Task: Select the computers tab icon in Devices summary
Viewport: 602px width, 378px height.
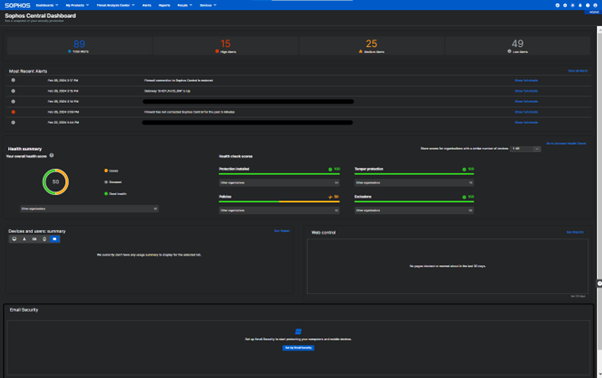Action: [14, 239]
